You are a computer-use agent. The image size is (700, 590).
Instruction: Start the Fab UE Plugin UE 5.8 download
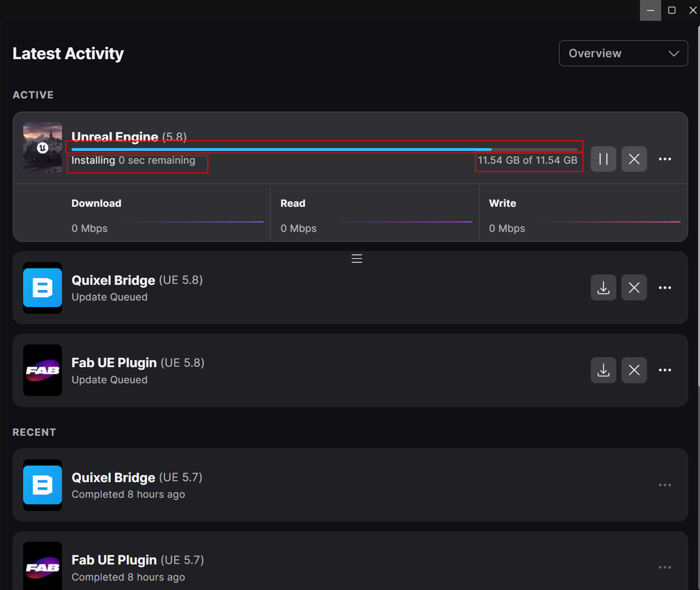coord(604,370)
